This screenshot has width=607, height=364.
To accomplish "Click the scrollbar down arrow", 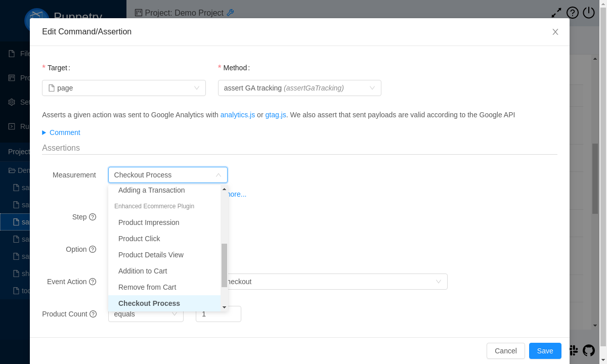I will [224, 306].
